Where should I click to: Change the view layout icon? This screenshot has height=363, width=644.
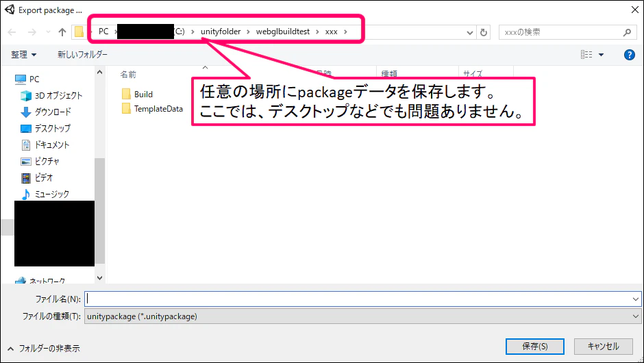click(x=586, y=55)
